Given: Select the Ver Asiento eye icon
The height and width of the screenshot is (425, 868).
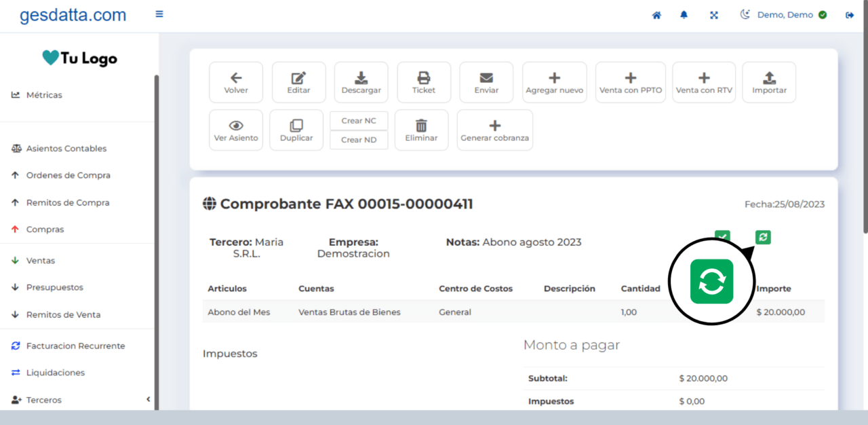Looking at the screenshot, I should click(x=235, y=125).
